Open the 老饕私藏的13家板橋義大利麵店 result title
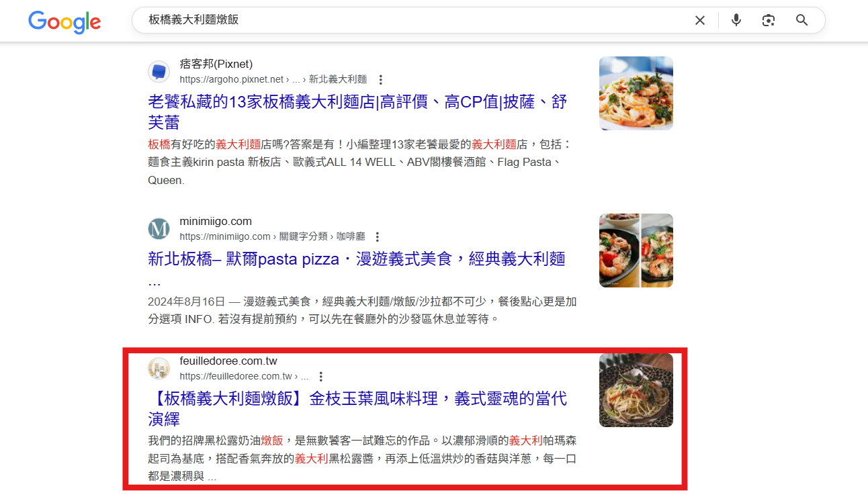 tap(357, 112)
